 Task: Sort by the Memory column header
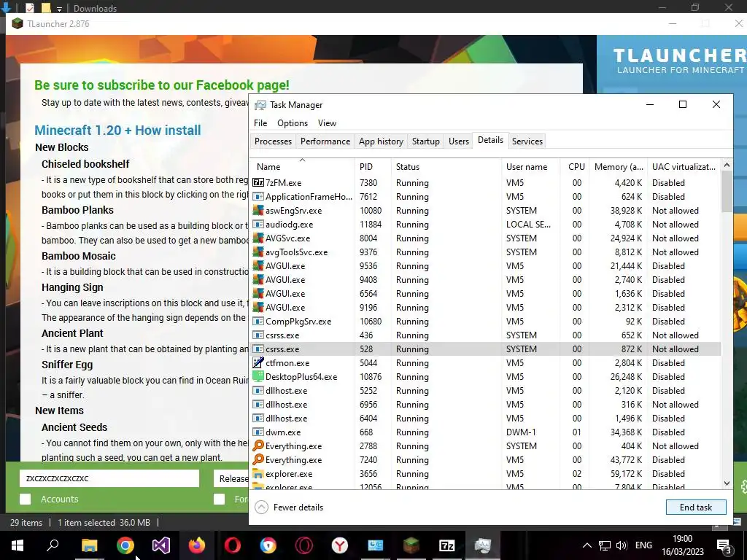619,167
